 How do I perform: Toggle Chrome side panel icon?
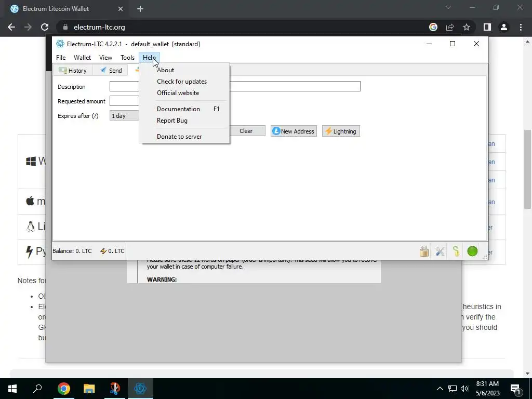click(487, 27)
